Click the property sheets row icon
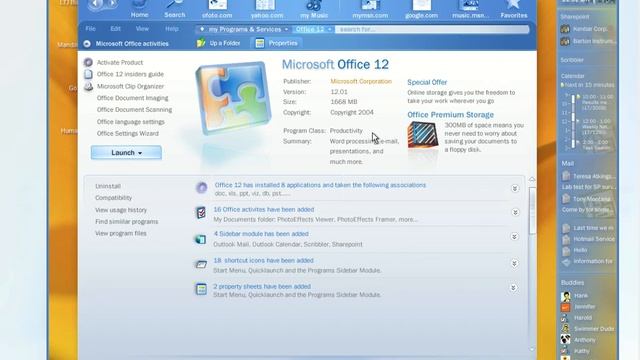 [201, 289]
